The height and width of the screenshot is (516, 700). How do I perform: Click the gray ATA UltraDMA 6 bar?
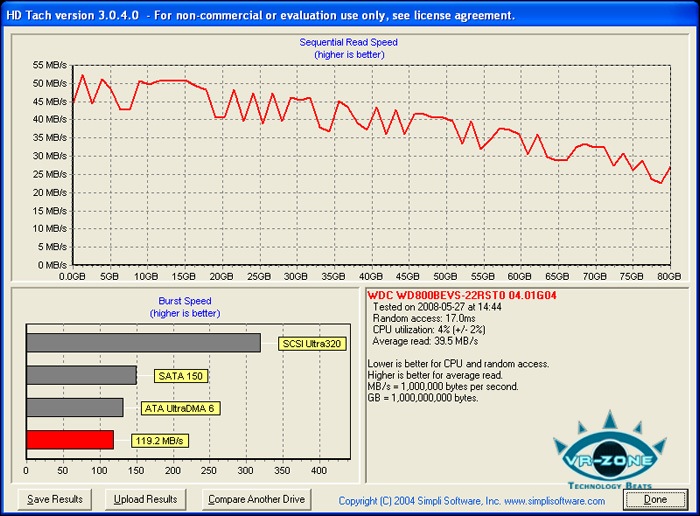pos(75,408)
